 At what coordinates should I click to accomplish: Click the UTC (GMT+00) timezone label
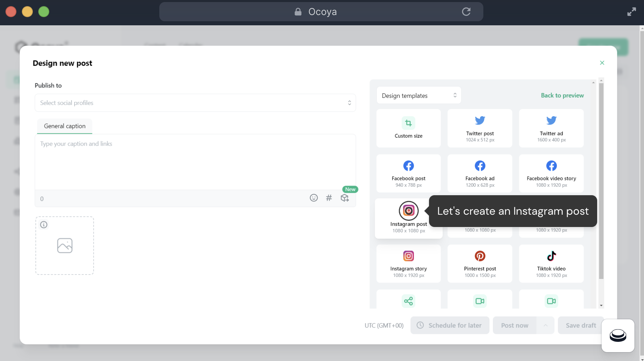(384, 325)
